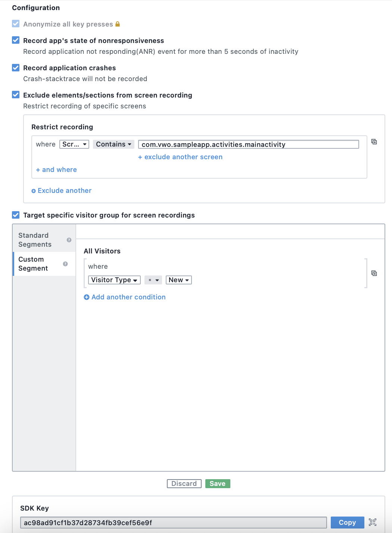Uncheck Record app's state of nonresponsiveness
392x533 pixels.
pyautogui.click(x=16, y=40)
